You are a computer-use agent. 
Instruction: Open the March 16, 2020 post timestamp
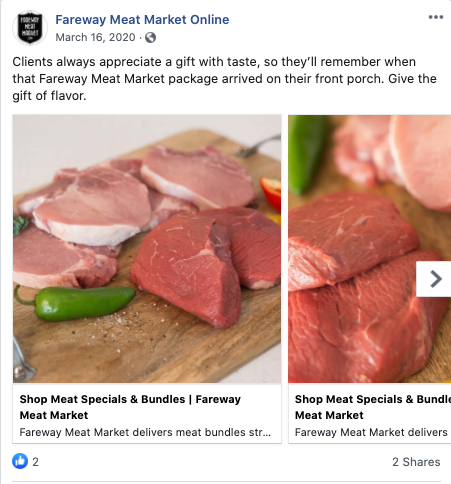pos(95,37)
